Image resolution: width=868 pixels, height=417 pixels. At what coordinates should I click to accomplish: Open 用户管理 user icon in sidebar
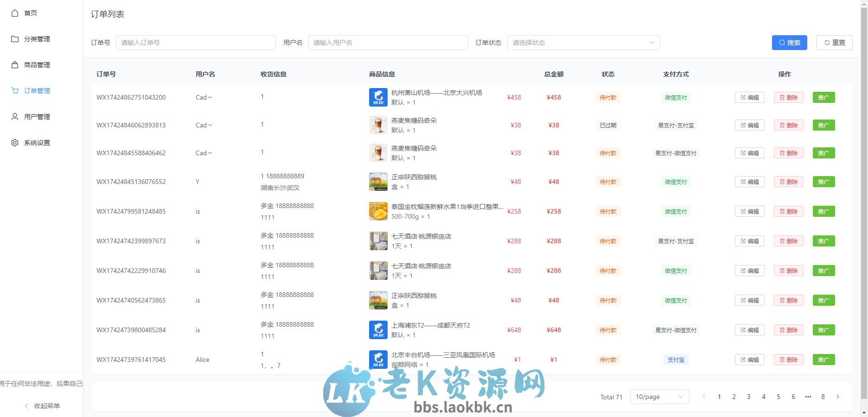click(x=14, y=117)
